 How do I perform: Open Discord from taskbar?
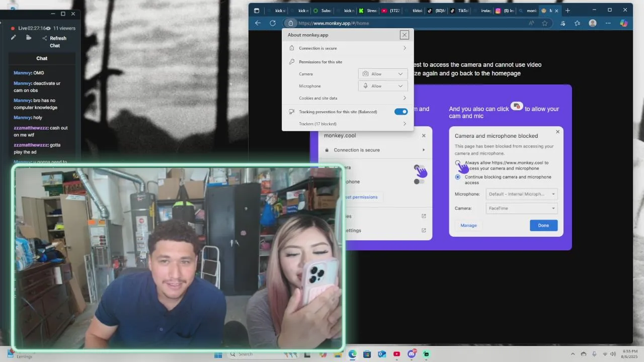(412, 354)
